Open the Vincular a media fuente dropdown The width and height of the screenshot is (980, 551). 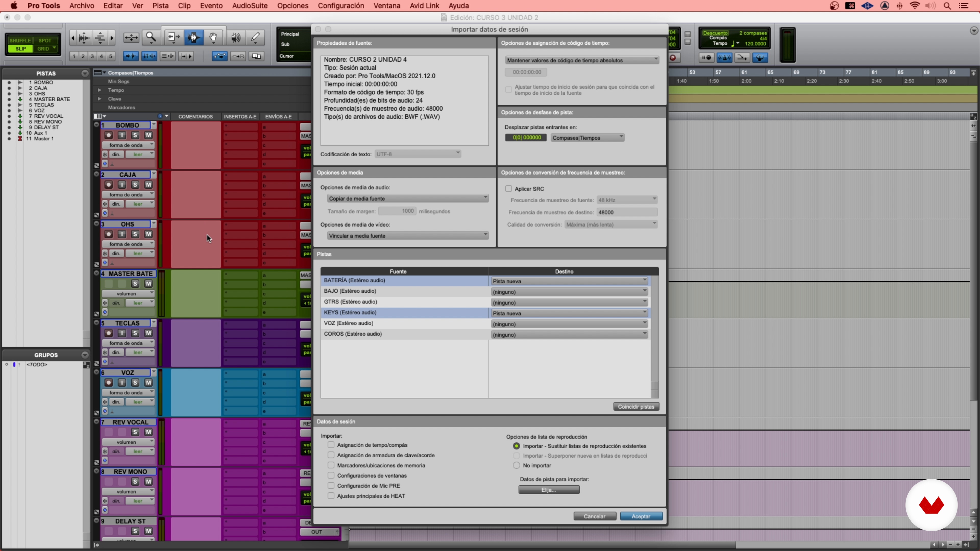pyautogui.click(x=408, y=236)
